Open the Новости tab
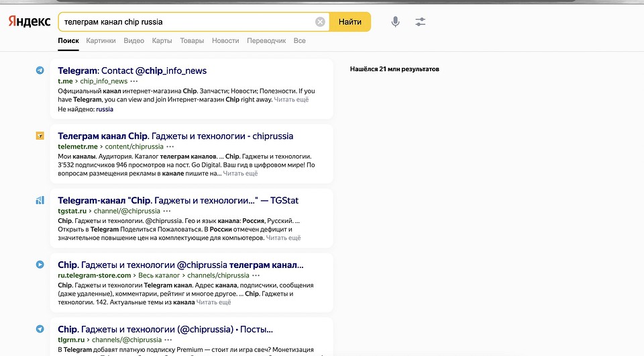This screenshot has width=644, height=356. pos(225,41)
